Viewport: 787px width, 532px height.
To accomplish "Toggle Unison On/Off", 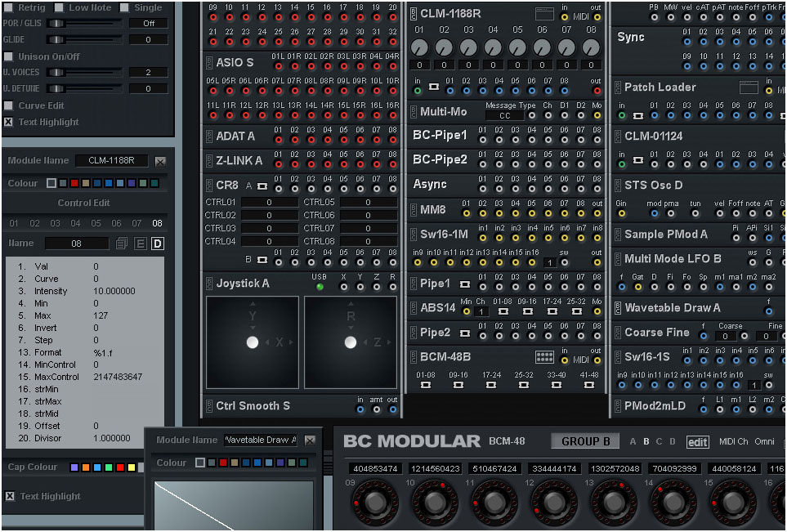I will point(8,56).
